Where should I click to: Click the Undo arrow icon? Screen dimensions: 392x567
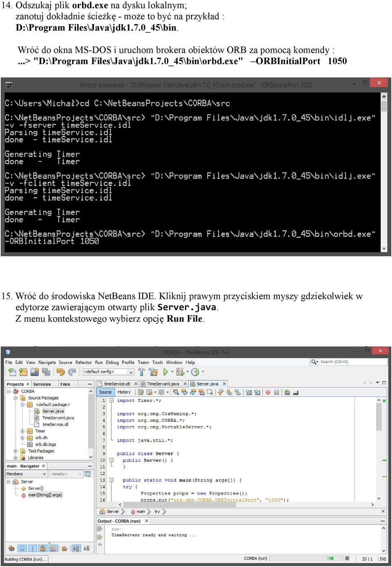click(61, 372)
